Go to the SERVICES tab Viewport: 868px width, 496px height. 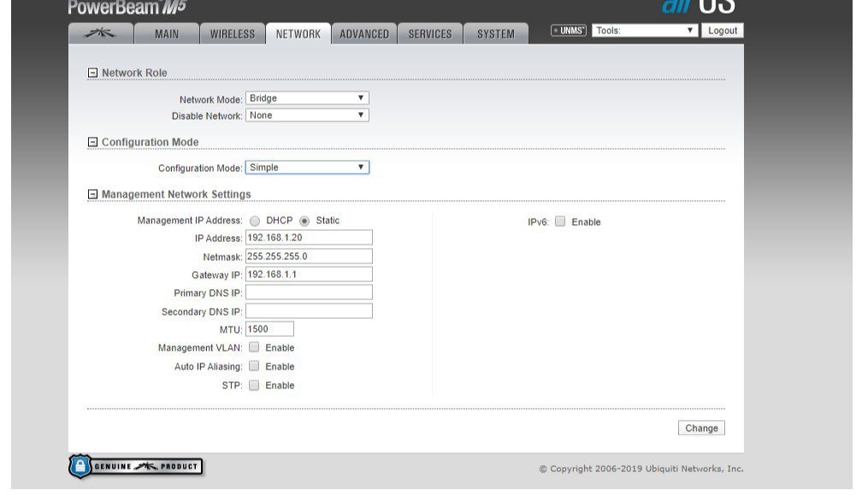(430, 33)
